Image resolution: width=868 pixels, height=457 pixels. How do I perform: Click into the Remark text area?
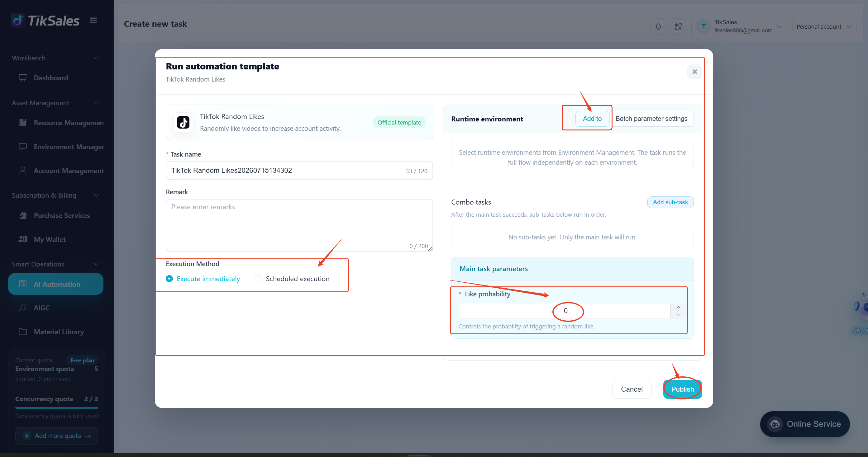point(299,225)
